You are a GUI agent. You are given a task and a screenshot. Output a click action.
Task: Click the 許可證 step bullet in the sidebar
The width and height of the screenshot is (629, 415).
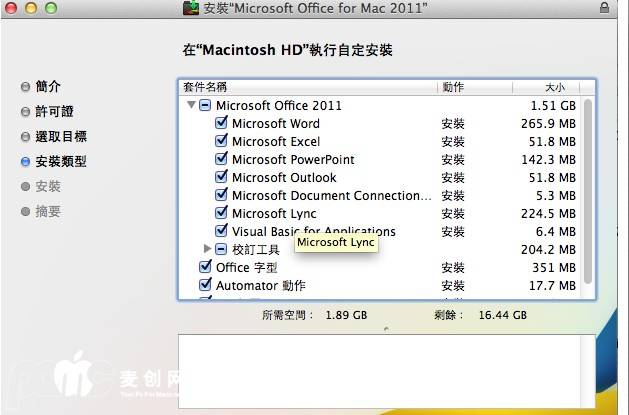26,112
